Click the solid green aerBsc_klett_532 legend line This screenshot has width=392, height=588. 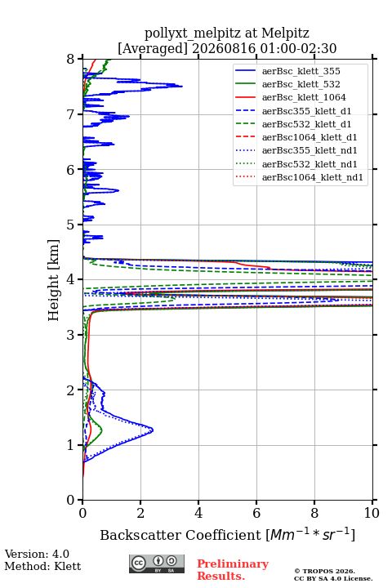[245, 84]
